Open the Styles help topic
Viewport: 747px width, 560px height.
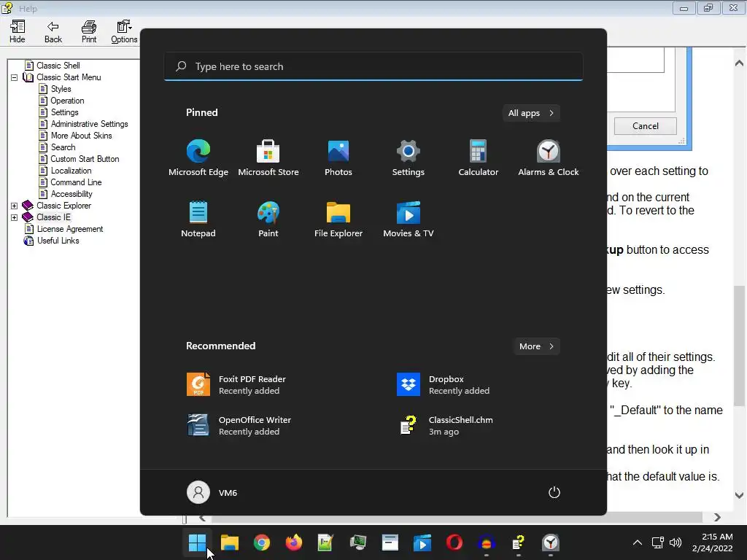pyautogui.click(x=61, y=88)
